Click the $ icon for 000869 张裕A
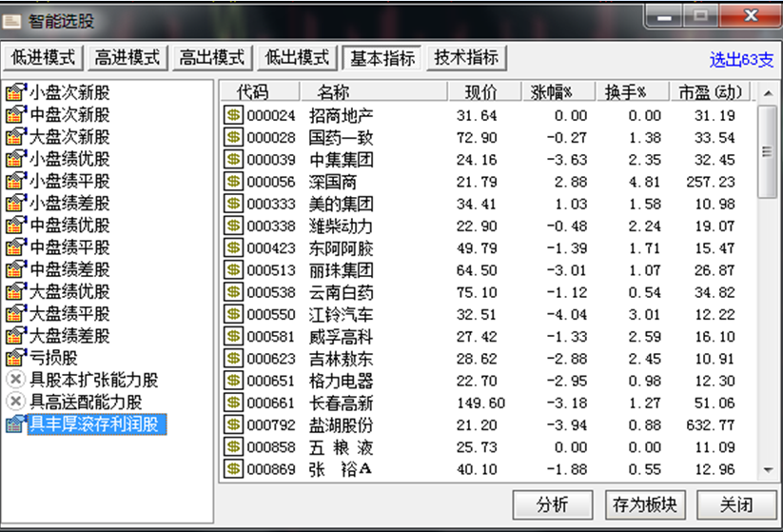 pos(233,469)
